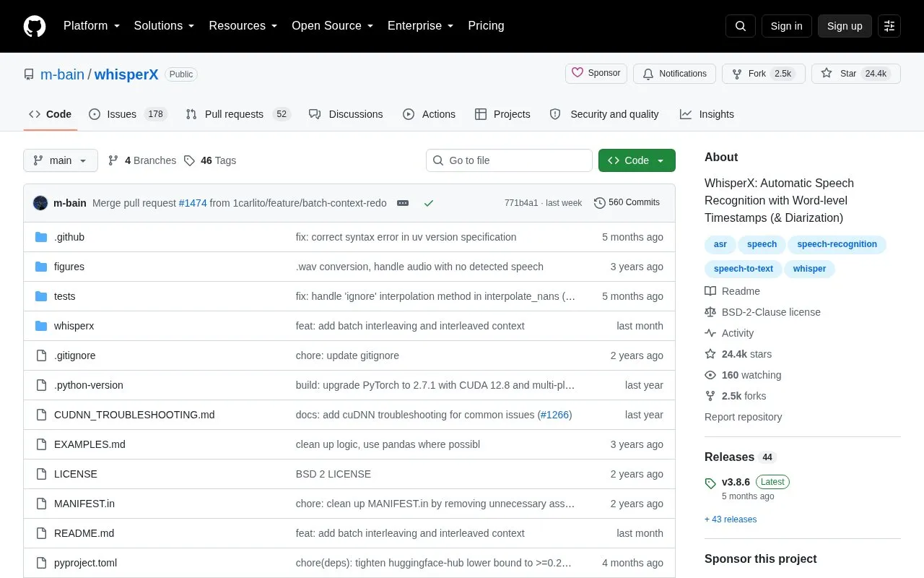Screen dimensions: 924x578
Task: Click the Sign in button
Action: pos(786,26)
